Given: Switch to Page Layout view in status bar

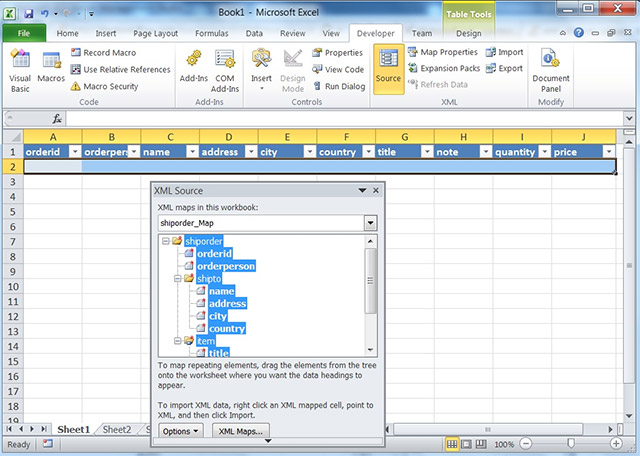Looking at the screenshot, I should click(x=466, y=444).
